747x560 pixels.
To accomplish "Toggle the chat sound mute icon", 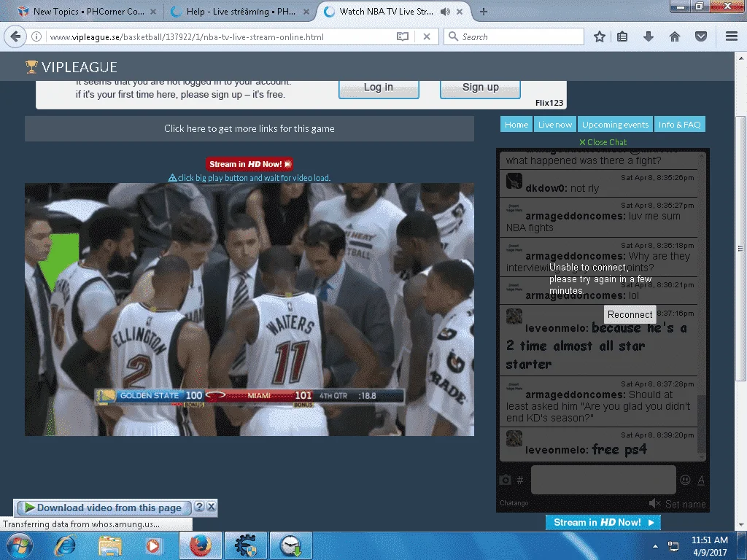I will click(x=654, y=503).
